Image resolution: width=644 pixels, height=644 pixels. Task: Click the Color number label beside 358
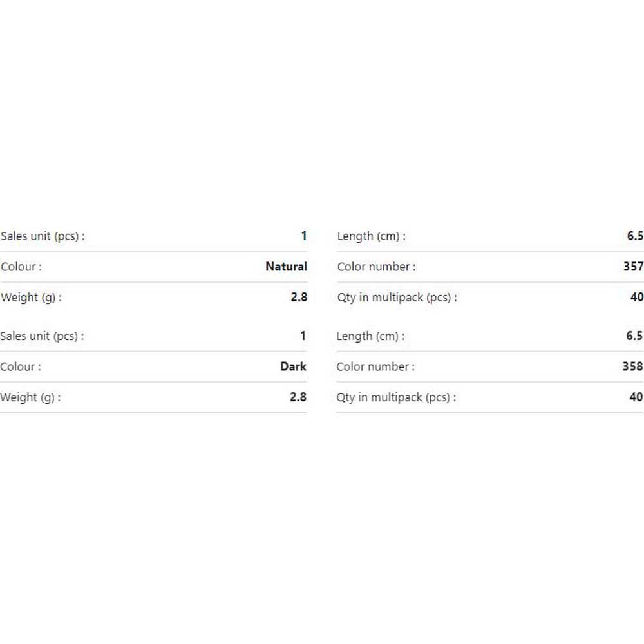376,367
